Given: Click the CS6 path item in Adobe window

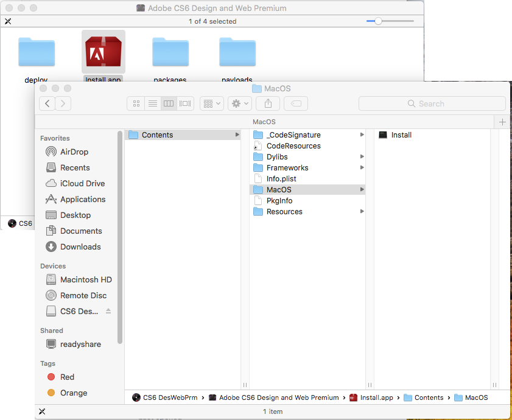Looking at the screenshot, I should point(20,223).
